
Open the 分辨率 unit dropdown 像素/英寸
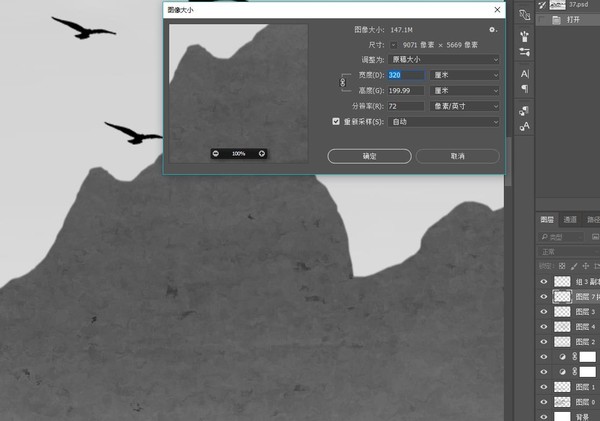465,106
